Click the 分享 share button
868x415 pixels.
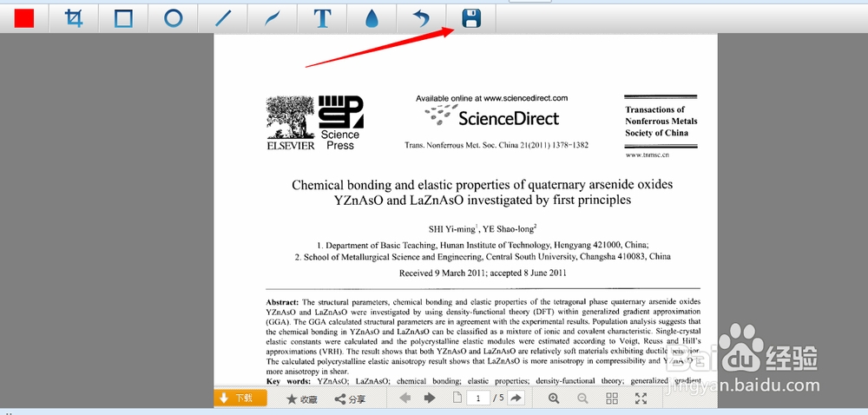point(351,399)
